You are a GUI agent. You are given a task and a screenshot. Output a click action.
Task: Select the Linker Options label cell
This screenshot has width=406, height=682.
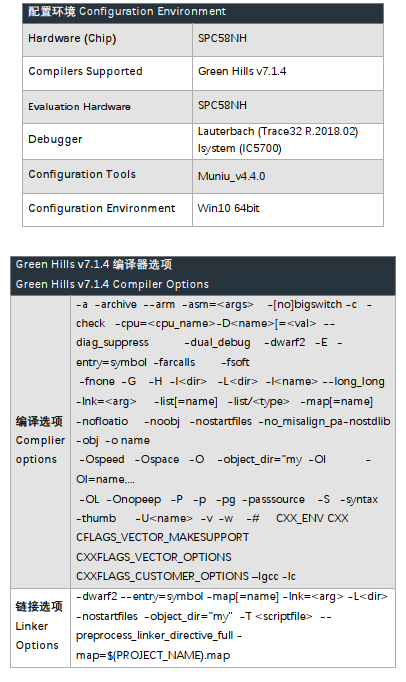[40, 628]
